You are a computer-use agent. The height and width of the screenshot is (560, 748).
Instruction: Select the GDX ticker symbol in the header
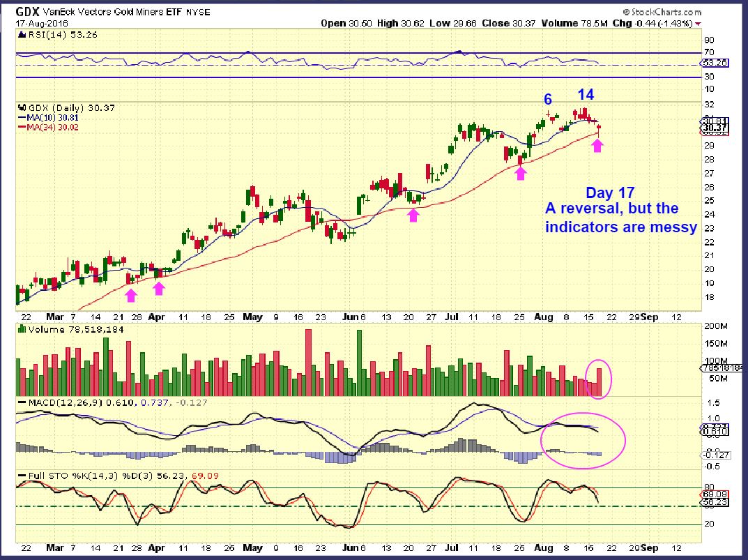click(28, 12)
